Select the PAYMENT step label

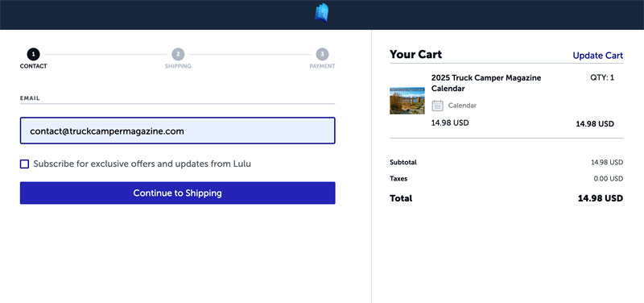[x=322, y=66]
